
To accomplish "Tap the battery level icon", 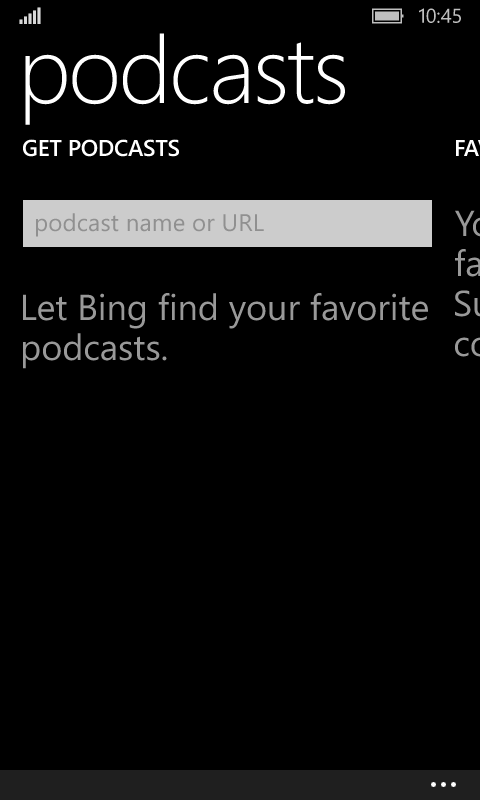I will pos(387,16).
